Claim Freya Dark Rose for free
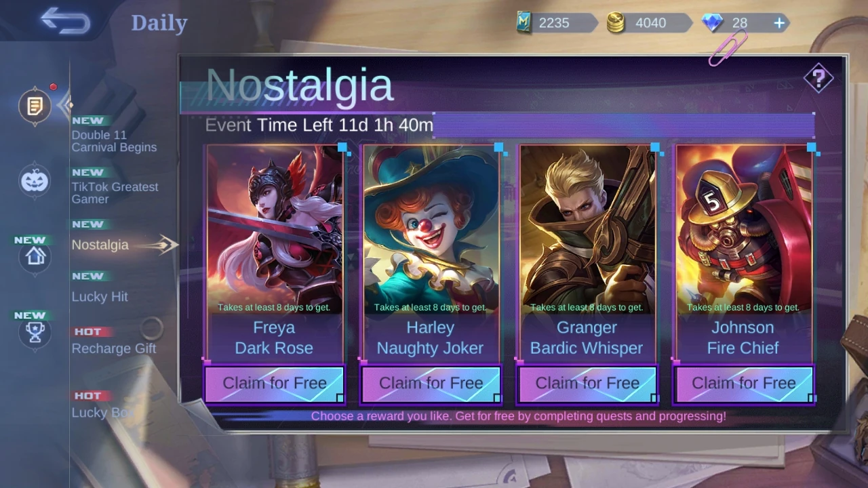 coord(275,384)
